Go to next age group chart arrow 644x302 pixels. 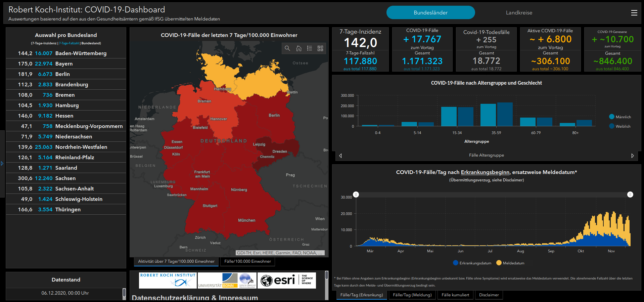[633, 156]
